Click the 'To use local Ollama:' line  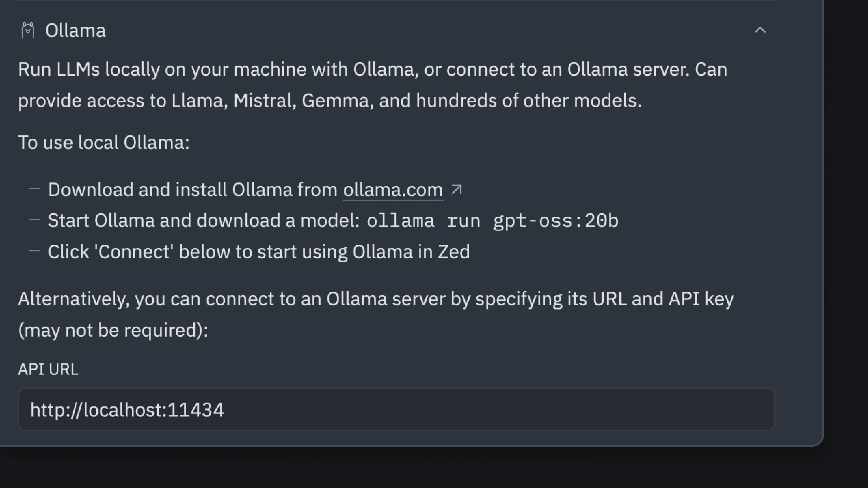(x=104, y=142)
